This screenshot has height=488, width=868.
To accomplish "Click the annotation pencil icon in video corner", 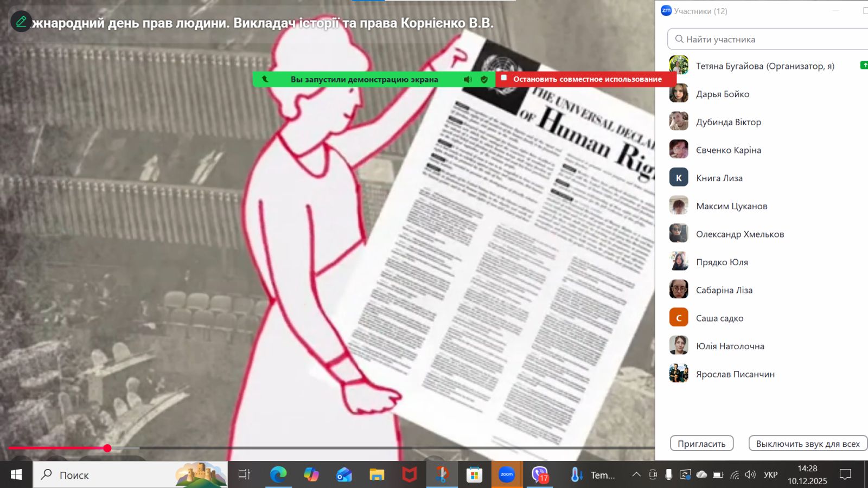I will 21,22.
